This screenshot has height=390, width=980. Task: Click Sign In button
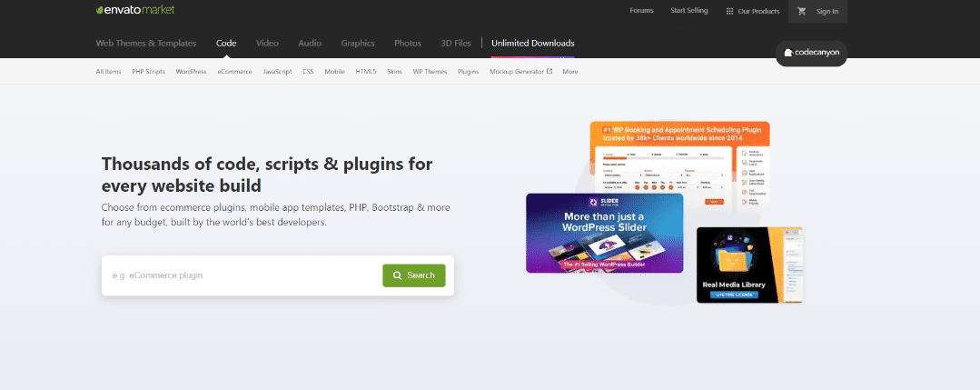pos(827,11)
